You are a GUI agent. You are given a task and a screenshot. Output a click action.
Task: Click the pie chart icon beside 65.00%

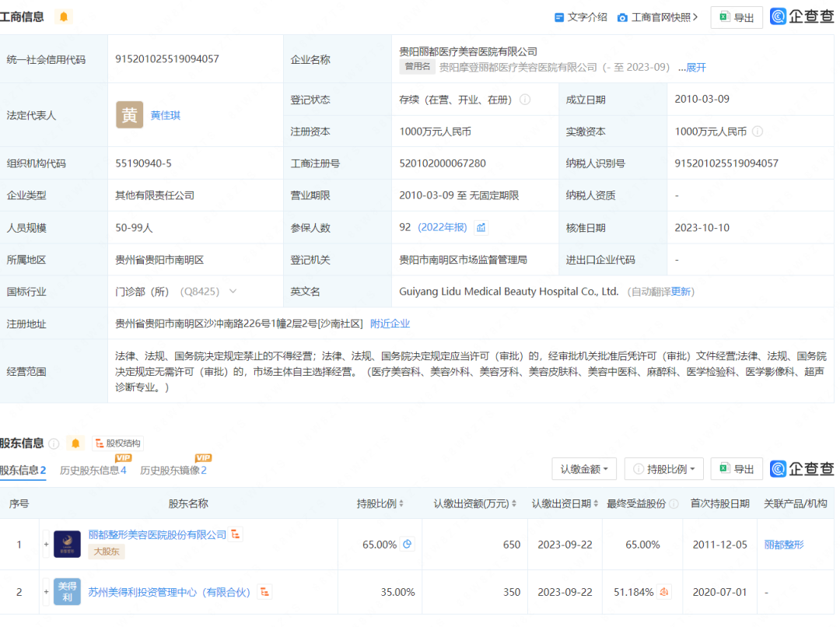tap(407, 545)
